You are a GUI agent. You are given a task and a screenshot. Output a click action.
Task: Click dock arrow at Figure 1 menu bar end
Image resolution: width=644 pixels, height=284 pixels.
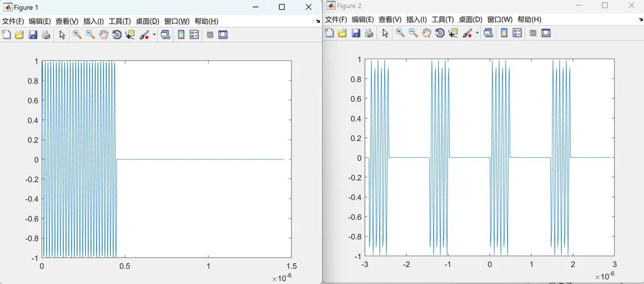[318, 21]
